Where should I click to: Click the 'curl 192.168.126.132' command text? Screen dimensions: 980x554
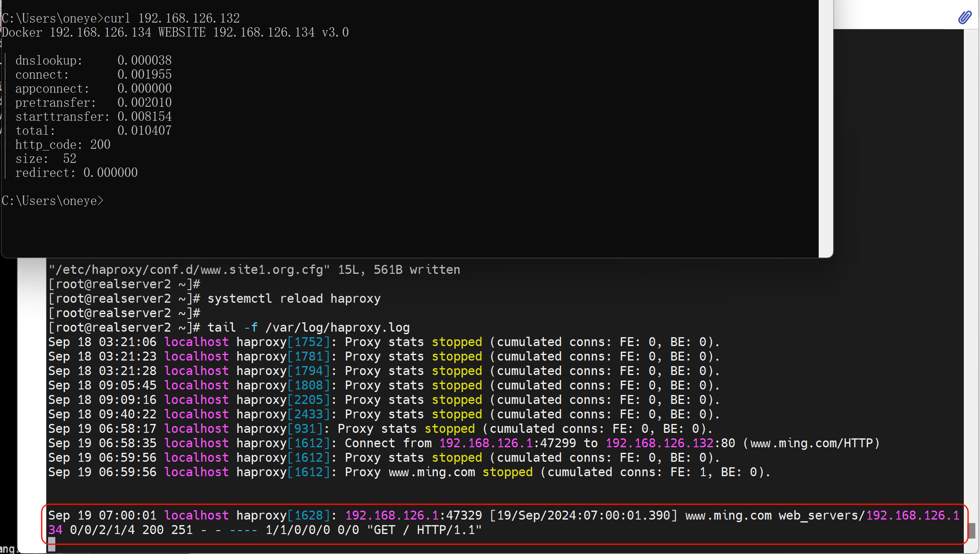(x=172, y=18)
